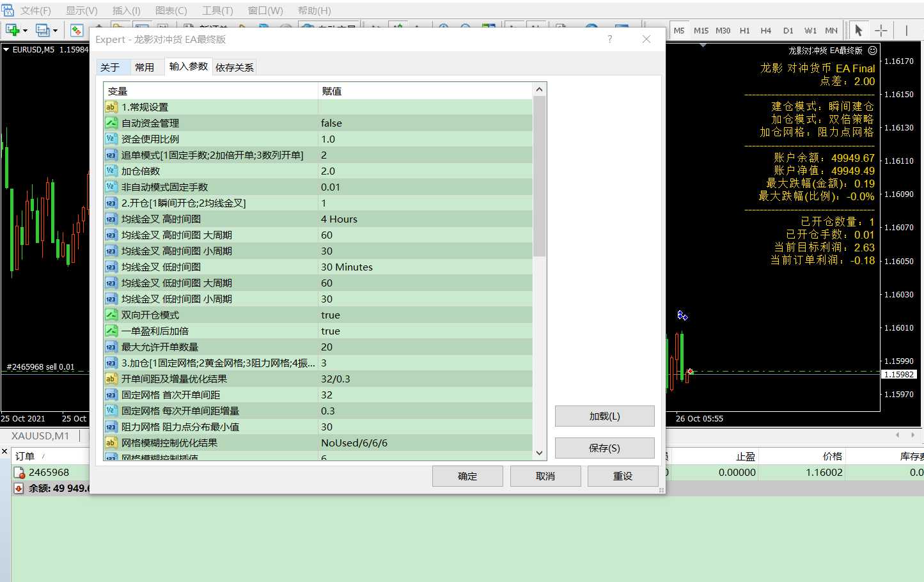Viewport: 924px width, 582px height.
Task: Click the 取消 cancel button
Action: pyautogui.click(x=545, y=476)
